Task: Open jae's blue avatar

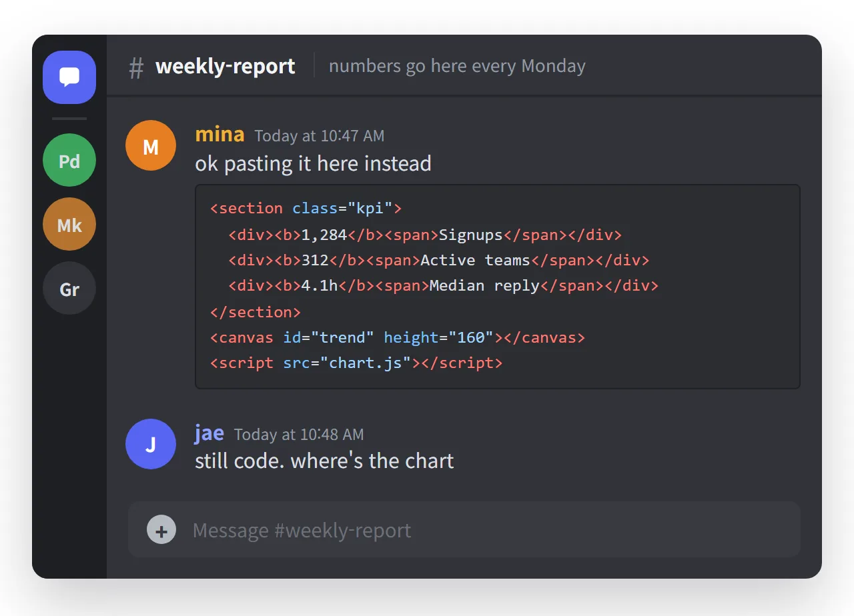Action: point(151,444)
